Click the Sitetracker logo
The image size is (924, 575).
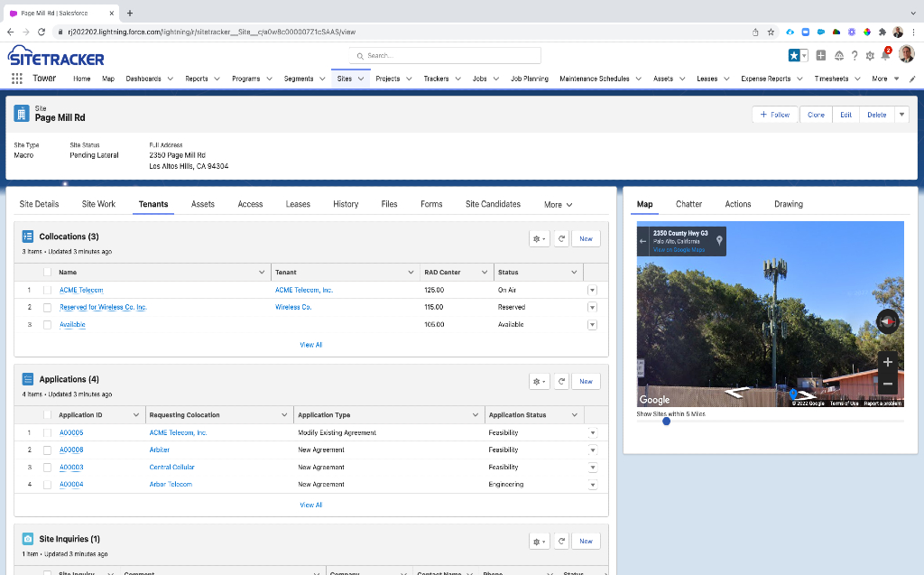coord(56,56)
